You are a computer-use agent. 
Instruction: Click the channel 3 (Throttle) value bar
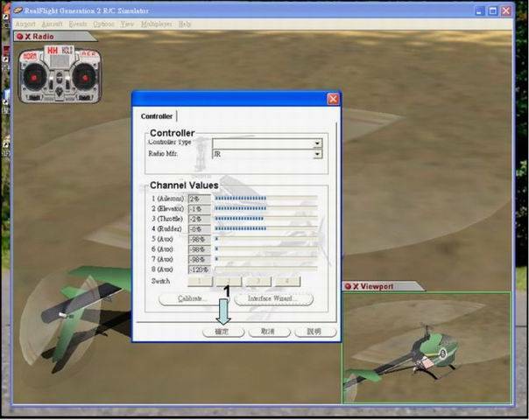266,219
